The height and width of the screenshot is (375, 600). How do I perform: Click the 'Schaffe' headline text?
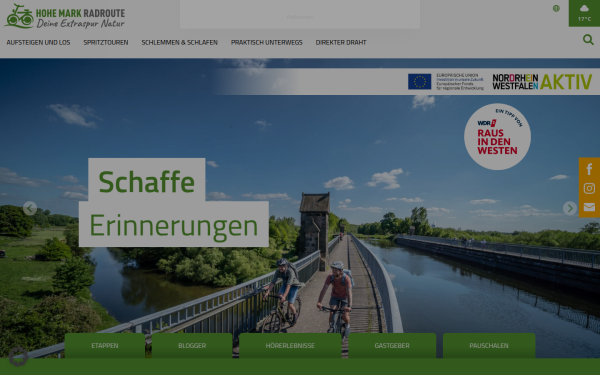tap(147, 182)
